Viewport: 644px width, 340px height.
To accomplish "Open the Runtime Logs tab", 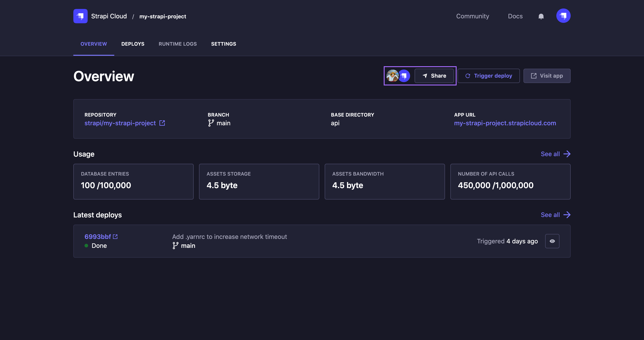I will click(178, 44).
